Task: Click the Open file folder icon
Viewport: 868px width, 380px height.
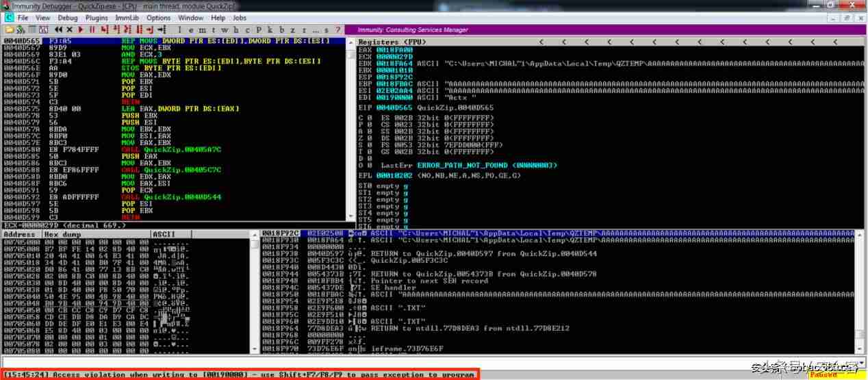Action: coord(10,29)
